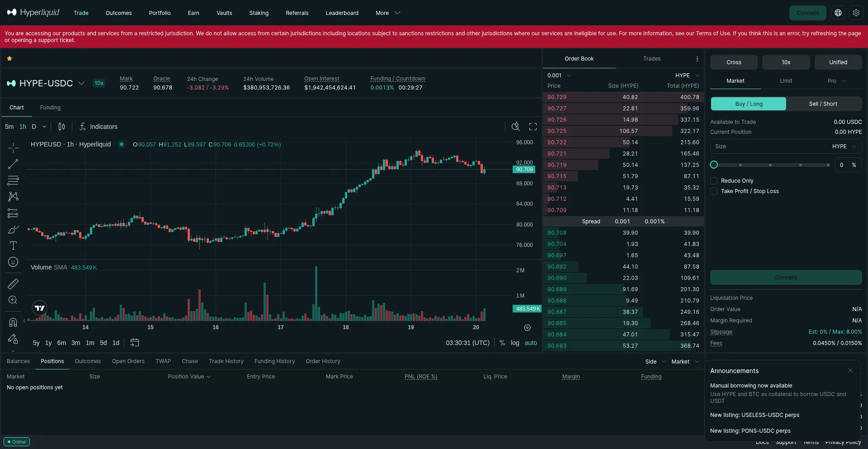Viewport: 868px width, 449px height.
Task: Open order book 0.001 grouping dropdown
Action: point(559,76)
